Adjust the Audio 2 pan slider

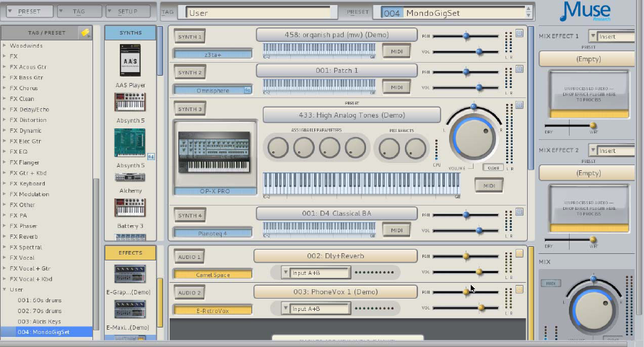[466, 292]
